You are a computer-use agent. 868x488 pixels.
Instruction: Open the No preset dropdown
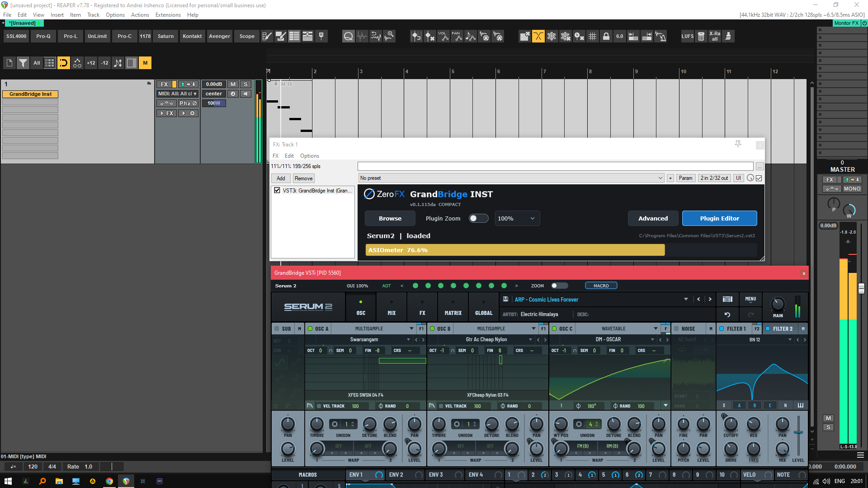click(511, 178)
